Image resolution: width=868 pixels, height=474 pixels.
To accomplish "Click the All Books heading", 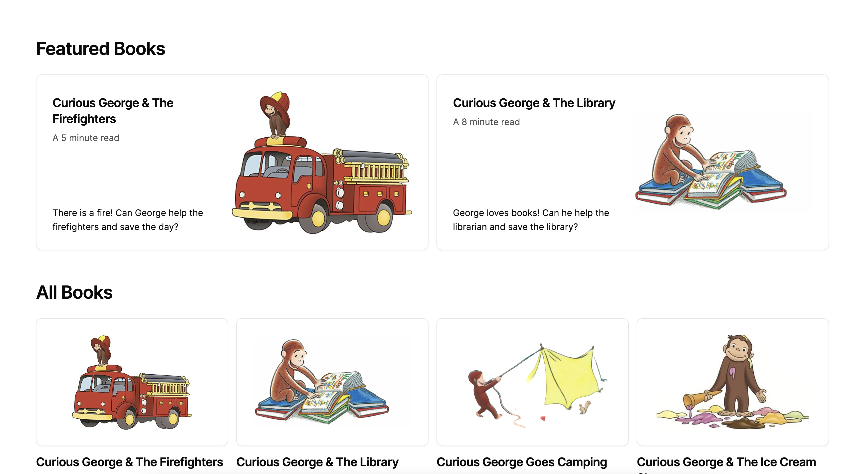I will 74,292.
